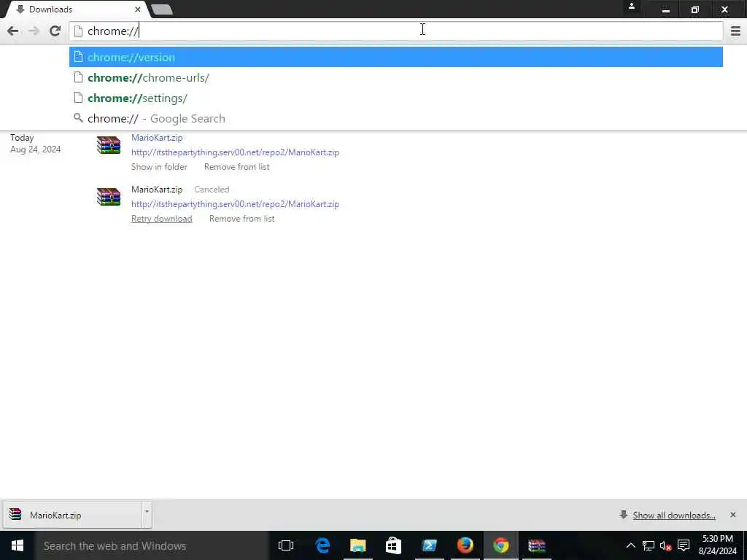Screen dimensions: 747x560
Task: Open the WinRAR taskbar icon
Action: tap(536, 545)
